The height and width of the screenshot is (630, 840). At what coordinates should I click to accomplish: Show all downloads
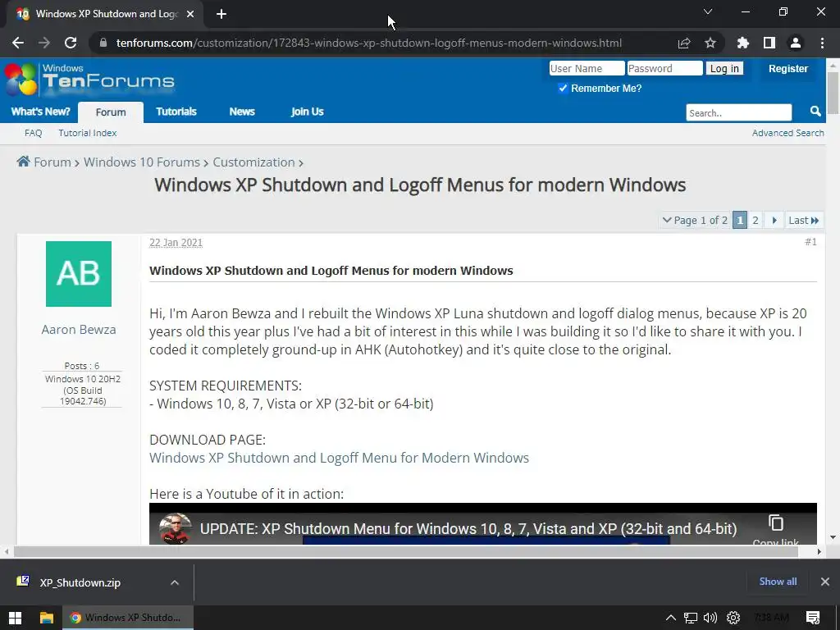coord(778,582)
